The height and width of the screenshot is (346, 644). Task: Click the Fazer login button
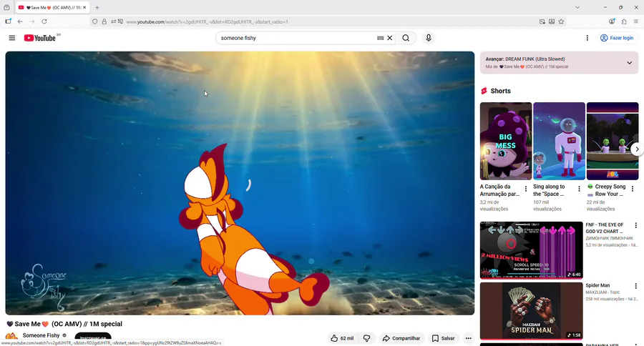[618, 38]
